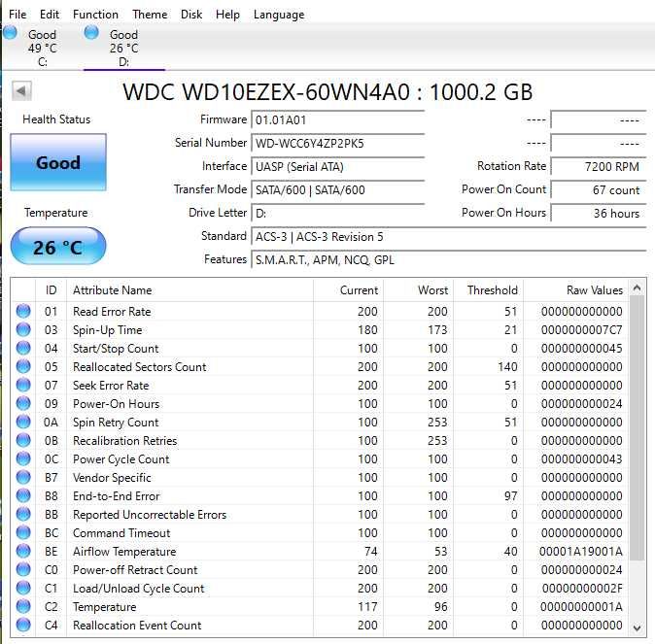Select the Load/Unload Cycle Count attribute name
This screenshot has width=655, height=644.
[138, 589]
